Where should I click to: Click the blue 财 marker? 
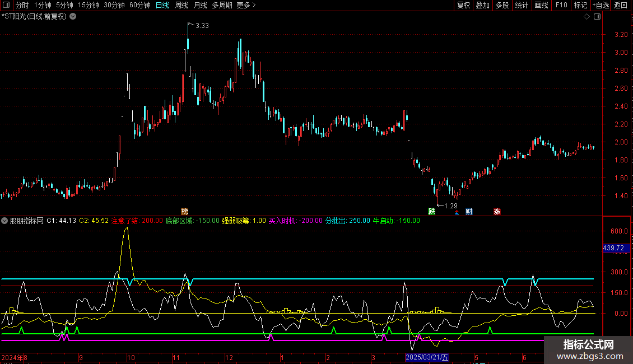(x=469, y=212)
